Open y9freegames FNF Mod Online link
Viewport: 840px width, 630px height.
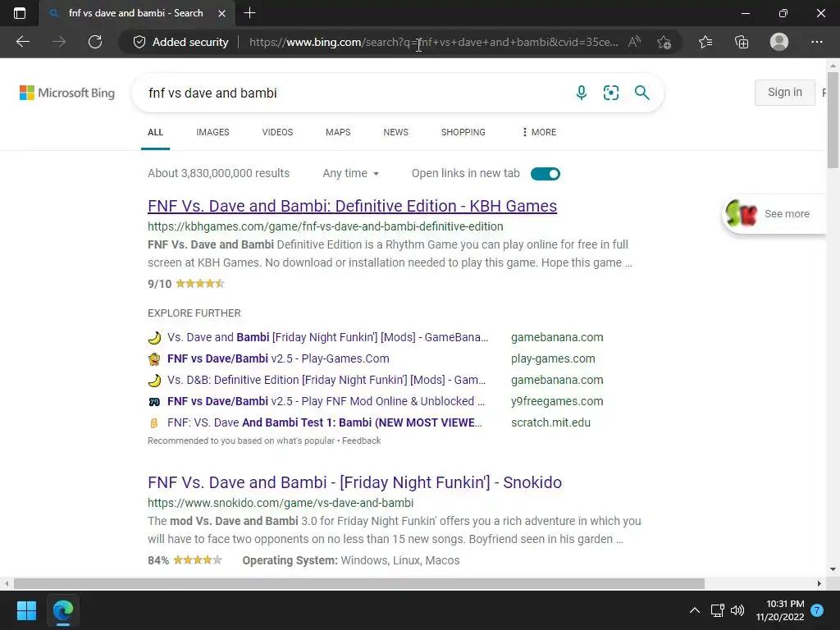point(326,401)
